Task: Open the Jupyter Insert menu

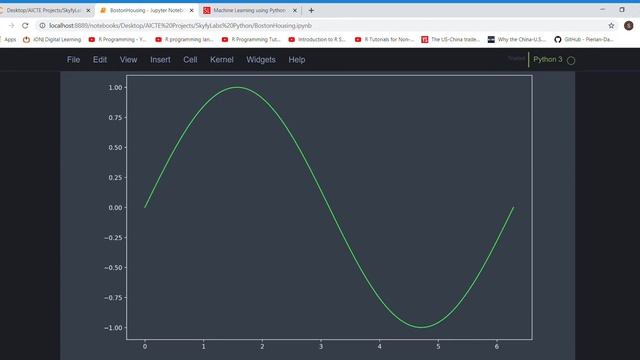Action: tap(160, 60)
